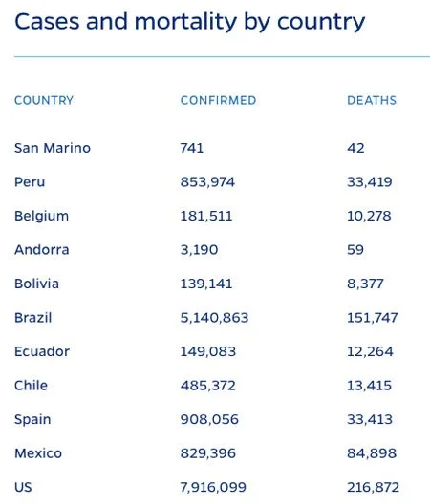Click Brazil's confirmed count 5,140,863
The image size is (430, 504).
click(x=214, y=318)
